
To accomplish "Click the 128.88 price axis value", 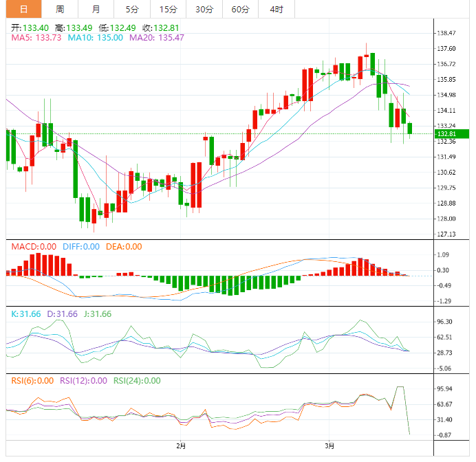I will pos(446,203).
